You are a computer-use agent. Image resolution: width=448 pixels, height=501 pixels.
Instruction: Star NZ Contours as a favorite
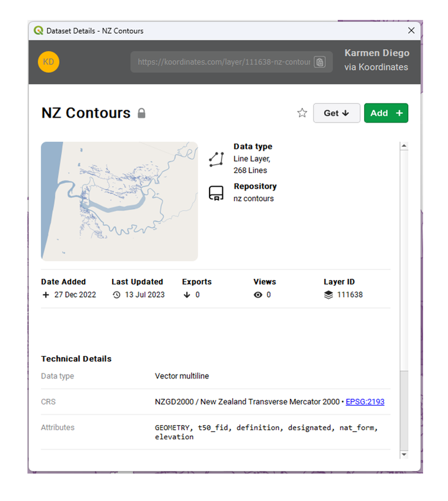302,113
